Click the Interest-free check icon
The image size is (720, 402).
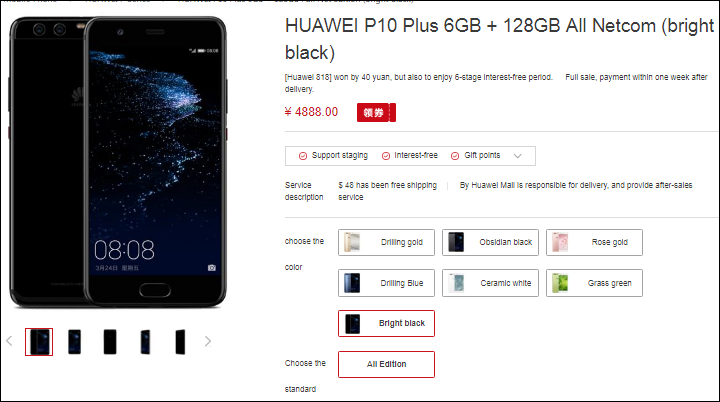386,156
